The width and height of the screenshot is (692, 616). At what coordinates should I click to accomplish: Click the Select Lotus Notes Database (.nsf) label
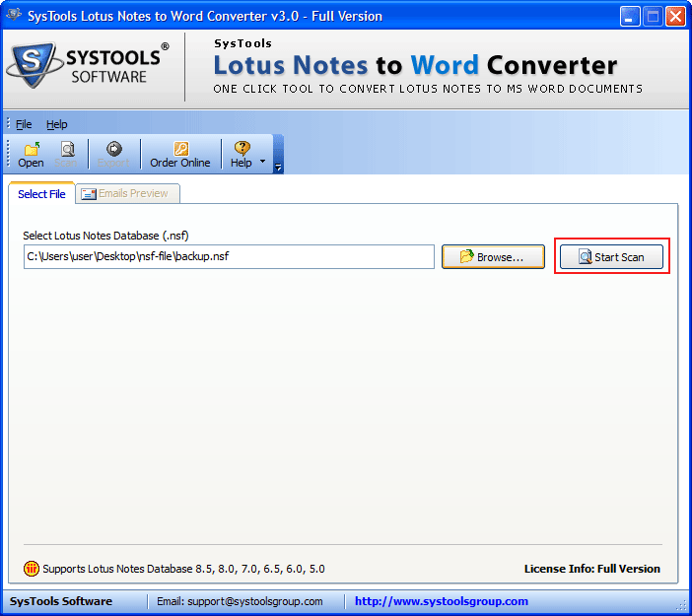tap(105, 236)
